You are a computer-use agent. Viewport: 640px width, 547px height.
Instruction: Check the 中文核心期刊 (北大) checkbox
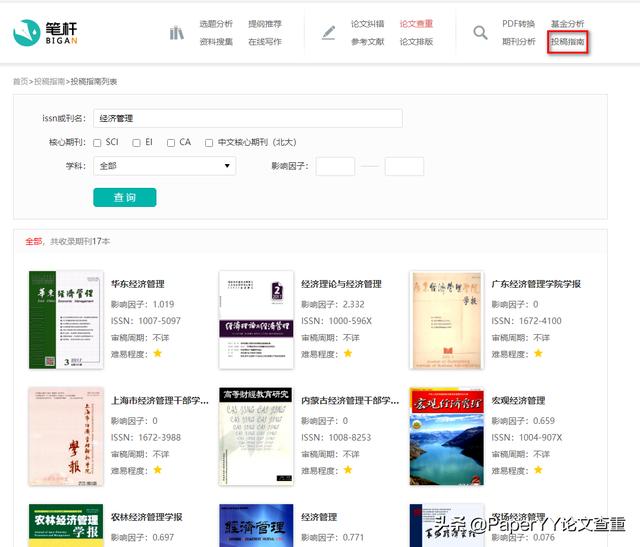(x=209, y=142)
